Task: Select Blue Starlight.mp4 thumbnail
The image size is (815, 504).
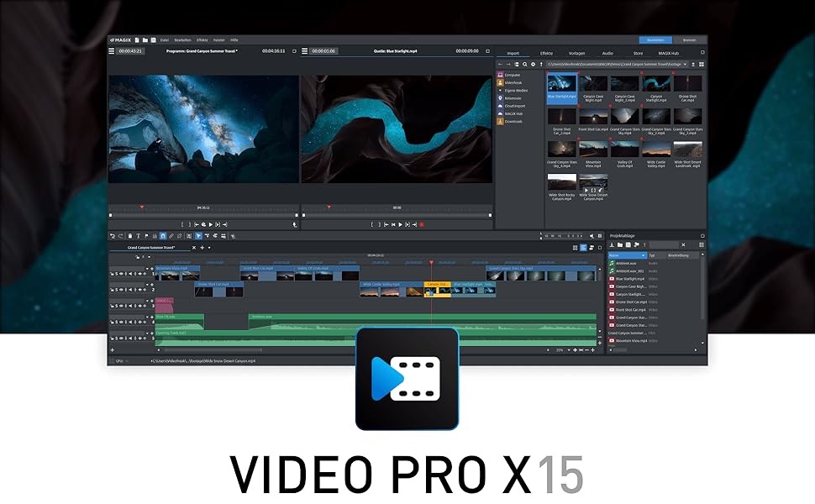Action: [x=562, y=87]
